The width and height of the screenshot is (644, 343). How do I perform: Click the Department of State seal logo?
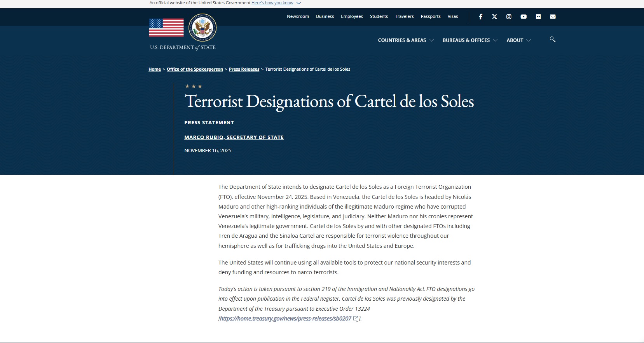click(x=202, y=28)
